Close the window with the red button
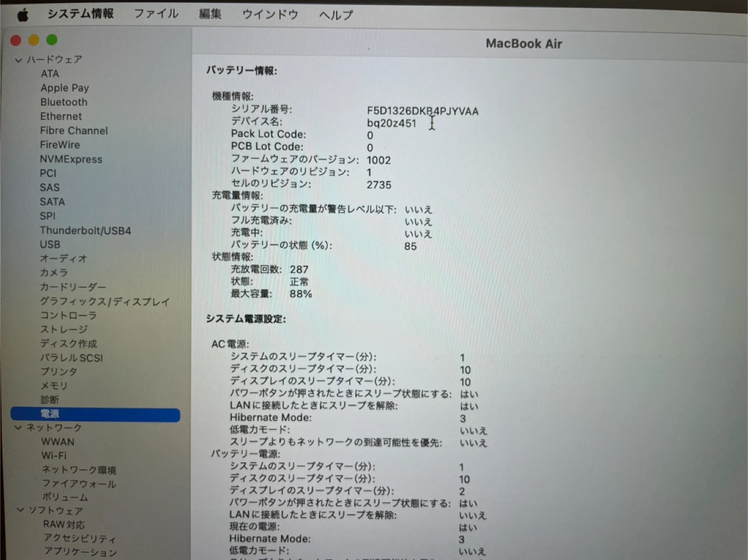Image resolution: width=748 pixels, height=560 pixels. tap(16, 40)
